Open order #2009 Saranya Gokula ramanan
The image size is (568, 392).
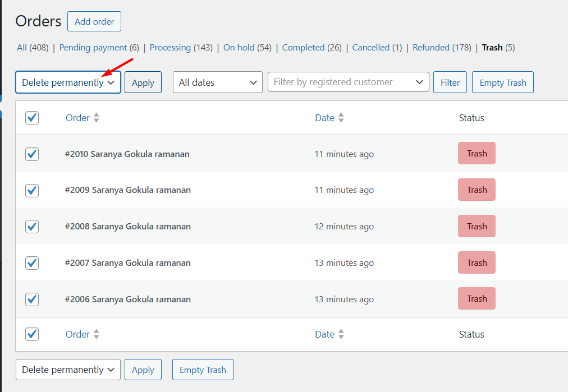point(128,190)
